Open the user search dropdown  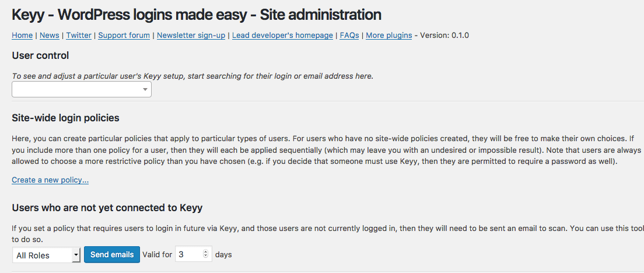tap(82, 89)
